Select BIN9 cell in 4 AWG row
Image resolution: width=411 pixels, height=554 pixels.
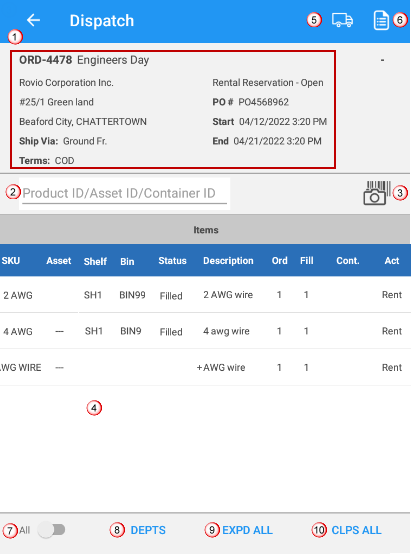click(130, 331)
